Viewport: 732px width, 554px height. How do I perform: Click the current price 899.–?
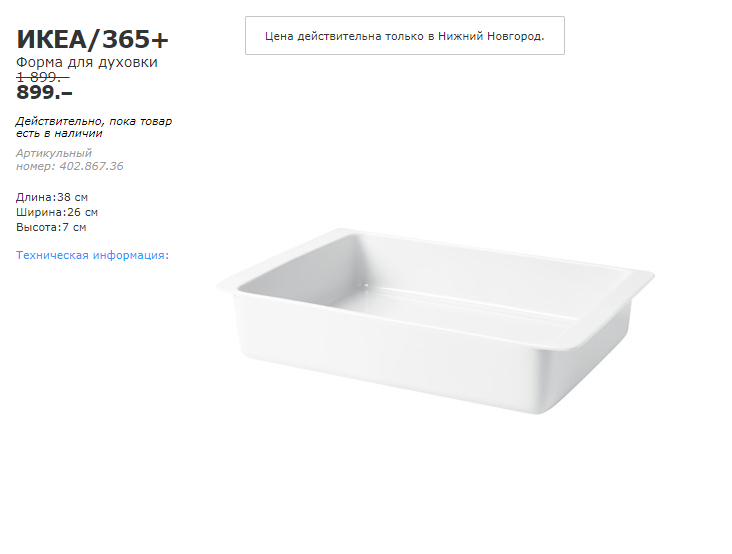[x=45, y=93]
